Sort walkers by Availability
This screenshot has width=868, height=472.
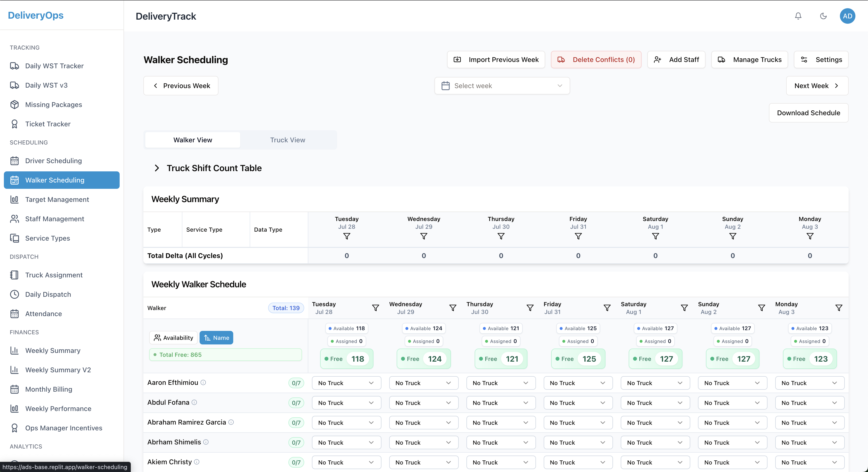173,338
